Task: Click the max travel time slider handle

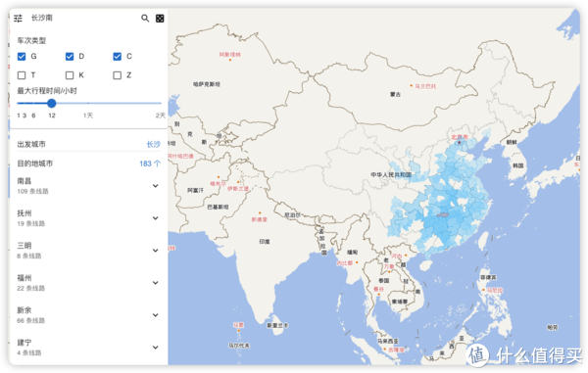Action: pyautogui.click(x=52, y=103)
